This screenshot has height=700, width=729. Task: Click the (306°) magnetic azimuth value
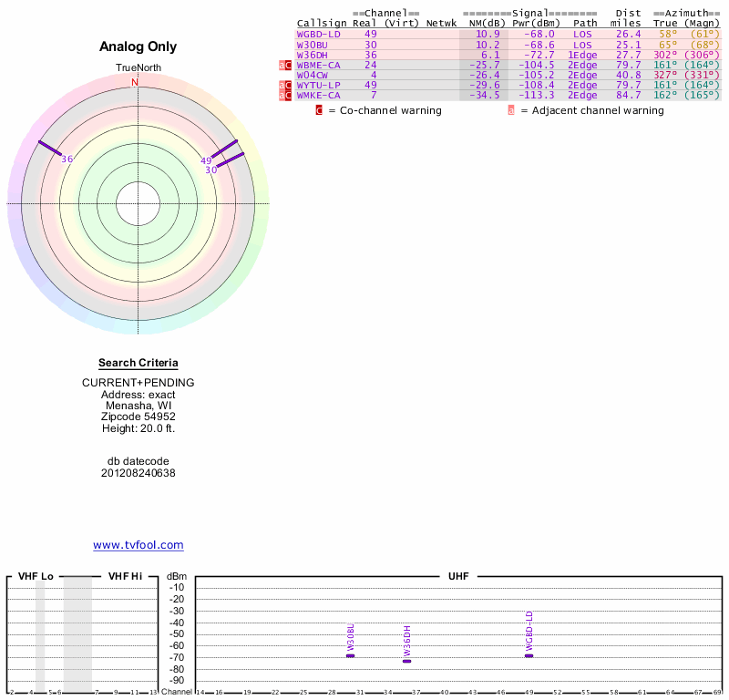point(702,56)
